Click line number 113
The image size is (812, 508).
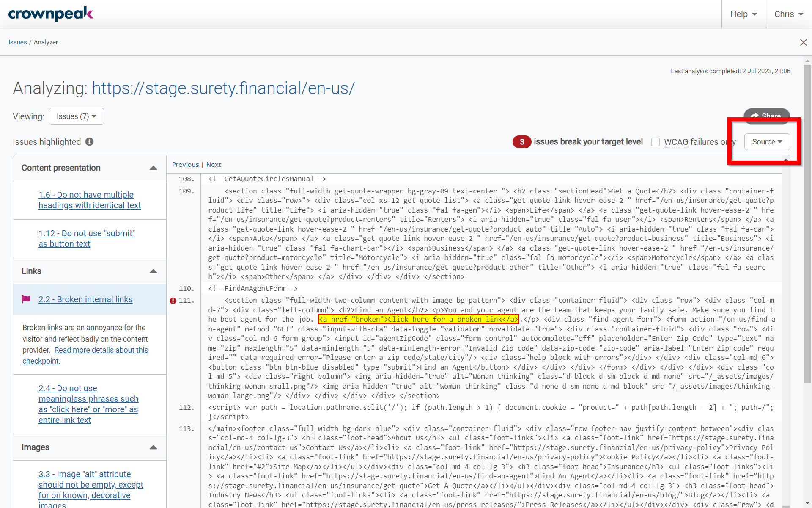click(x=187, y=429)
